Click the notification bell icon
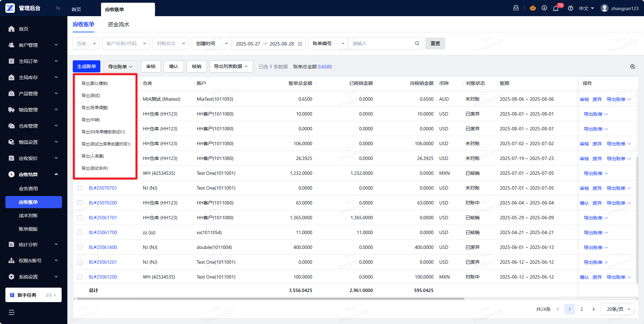644x324 pixels. 555,8
